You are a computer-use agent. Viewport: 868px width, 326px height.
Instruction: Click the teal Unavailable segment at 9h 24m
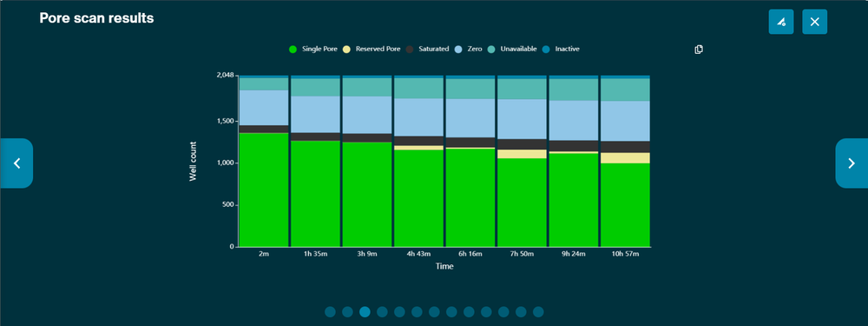[x=574, y=90]
